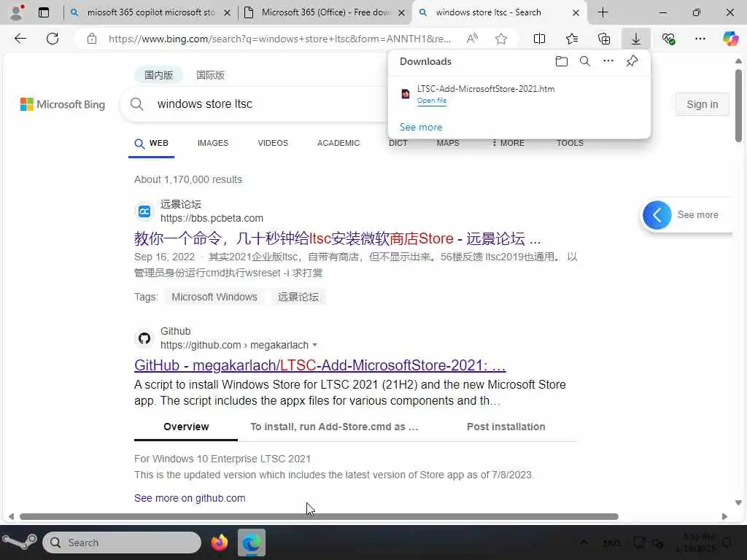Reload the page with the refresh icon
747x560 pixels.
tap(53, 39)
